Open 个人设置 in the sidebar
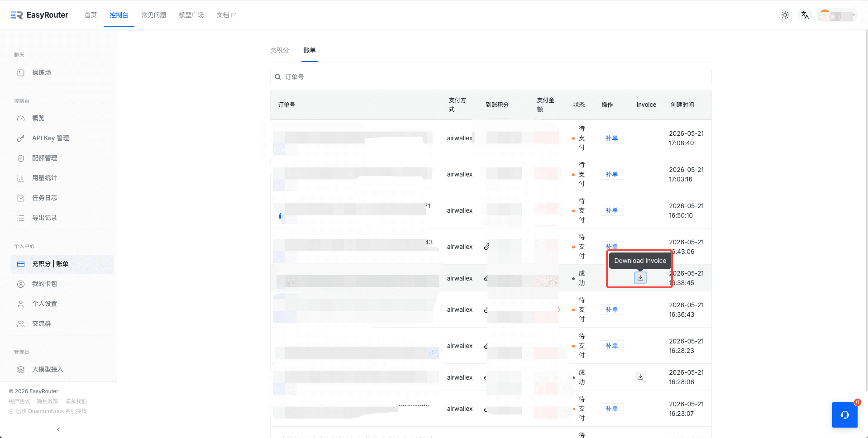The height and width of the screenshot is (438, 868). pos(62,304)
